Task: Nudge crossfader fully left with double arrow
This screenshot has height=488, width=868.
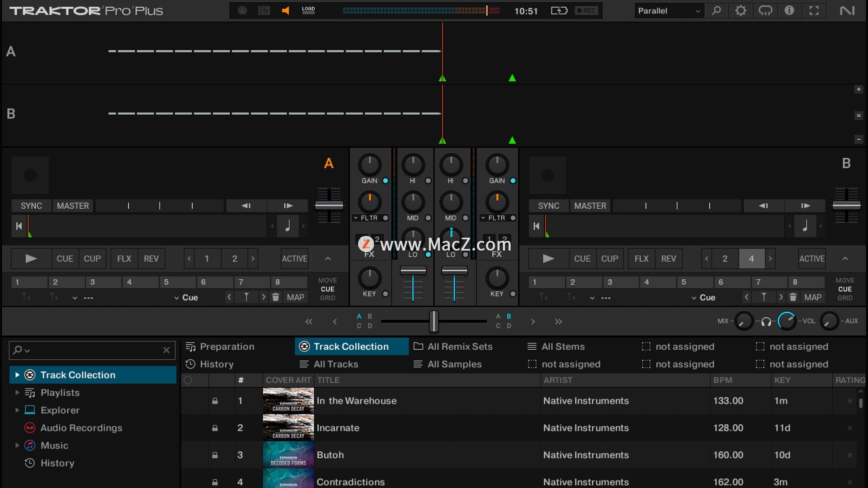Action: coord(309,322)
